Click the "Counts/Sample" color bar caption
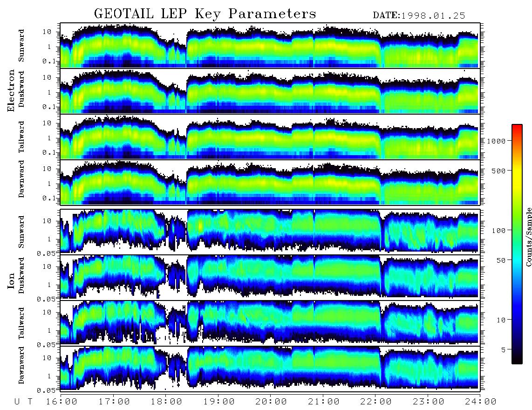The width and height of the screenshot is (532, 410). [528, 237]
